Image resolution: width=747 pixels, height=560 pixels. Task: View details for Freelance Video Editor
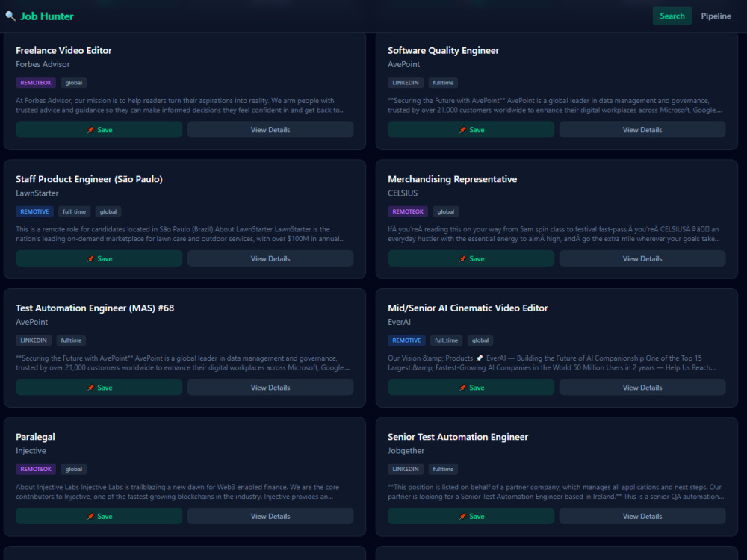(270, 129)
